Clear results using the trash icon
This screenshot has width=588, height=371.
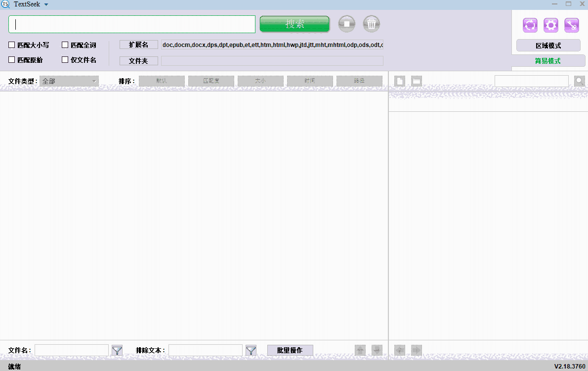pyautogui.click(x=371, y=23)
